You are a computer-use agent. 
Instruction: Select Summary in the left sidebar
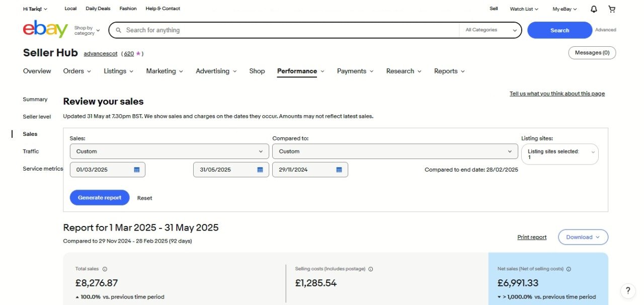tap(35, 100)
